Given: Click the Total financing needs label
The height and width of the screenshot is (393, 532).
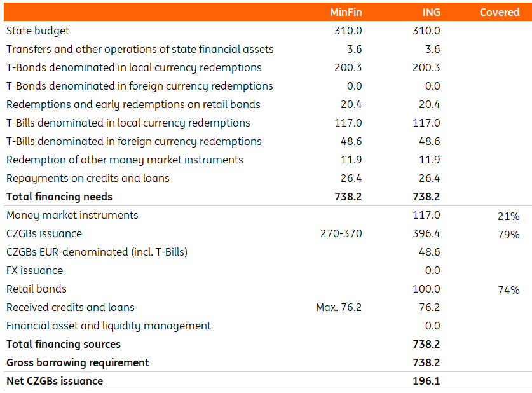Looking at the screenshot, I should coord(59,197).
